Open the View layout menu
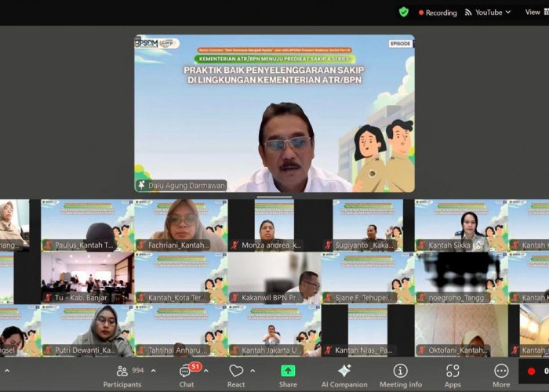 [536, 13]
